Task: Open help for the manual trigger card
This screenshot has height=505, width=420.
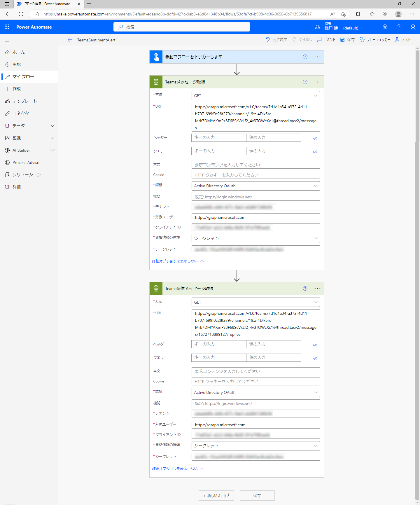Action: pos(305,57)
